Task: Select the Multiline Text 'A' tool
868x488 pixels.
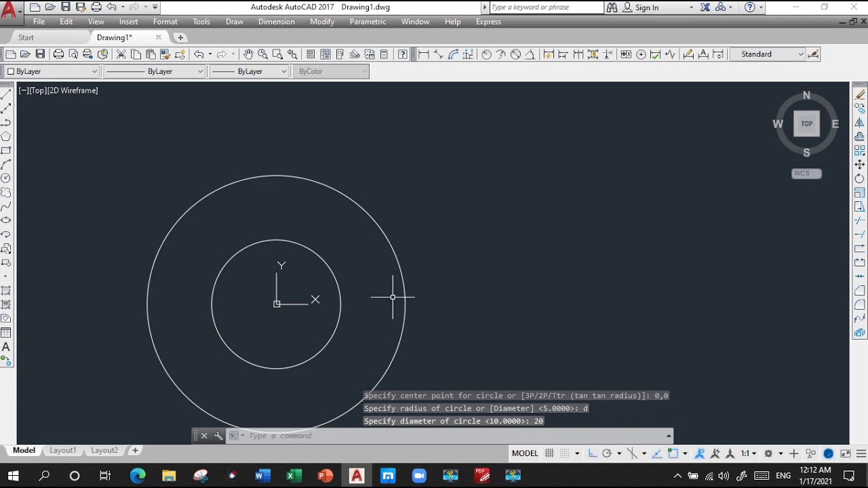Action: [x=6, y=347]
